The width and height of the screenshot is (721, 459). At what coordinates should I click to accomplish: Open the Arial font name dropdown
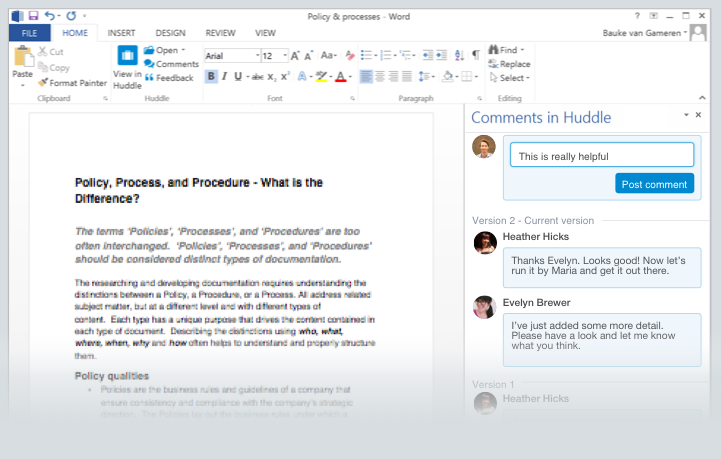coord(257,56)
